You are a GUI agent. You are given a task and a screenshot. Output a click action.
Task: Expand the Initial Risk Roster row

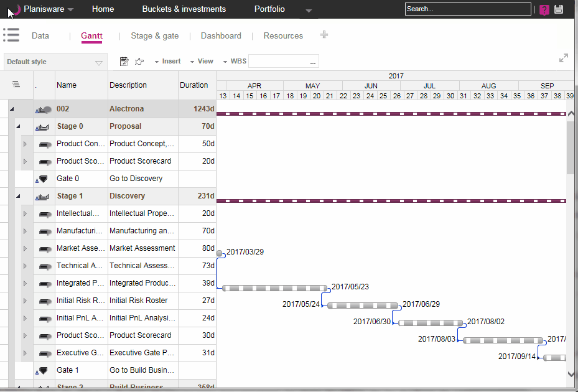click(25, 301)
